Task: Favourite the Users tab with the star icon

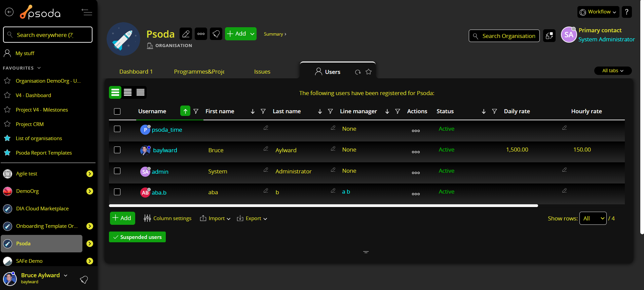Action: click(x=369, y=72)
